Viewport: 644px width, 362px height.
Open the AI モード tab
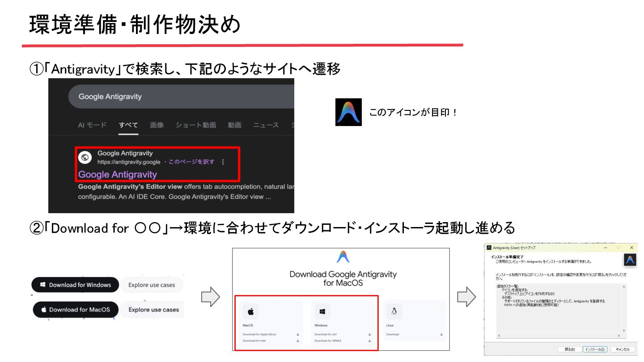[92, 125]
